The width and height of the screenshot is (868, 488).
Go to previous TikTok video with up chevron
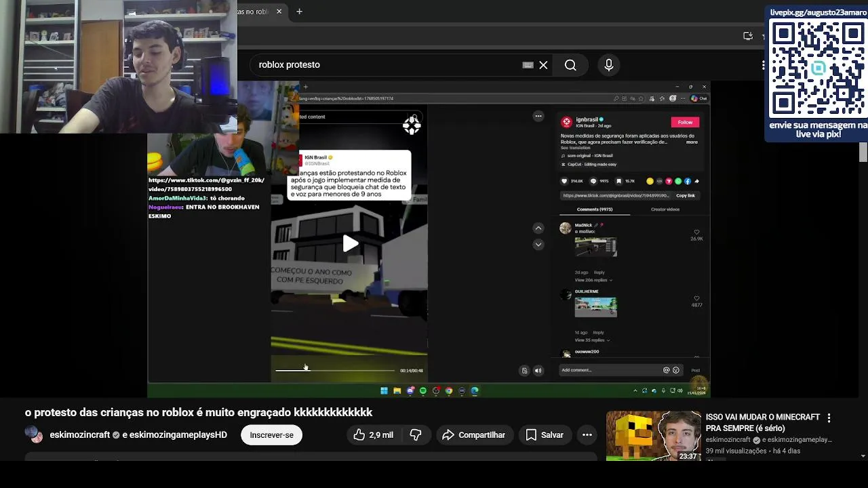(x=538, y=228)
